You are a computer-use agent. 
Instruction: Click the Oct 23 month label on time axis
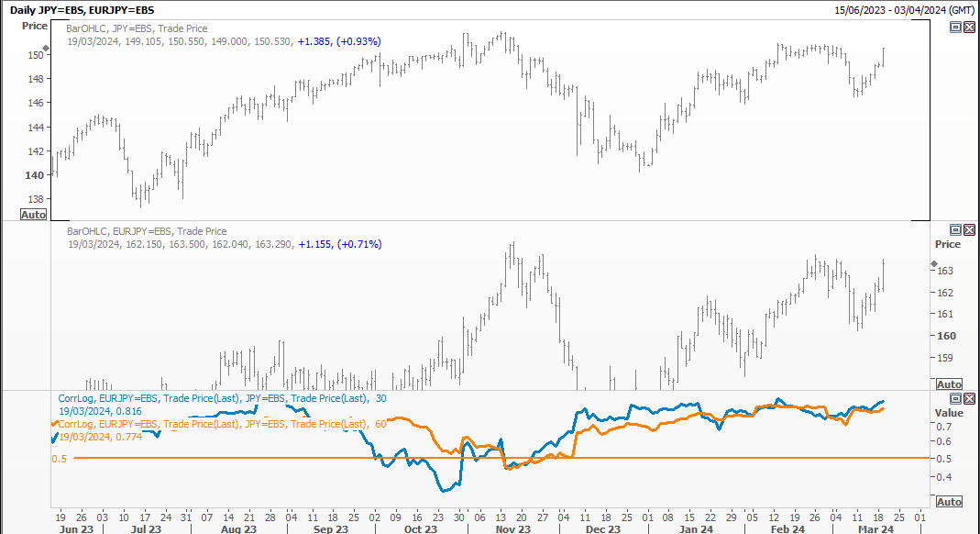tap(421, 529)
